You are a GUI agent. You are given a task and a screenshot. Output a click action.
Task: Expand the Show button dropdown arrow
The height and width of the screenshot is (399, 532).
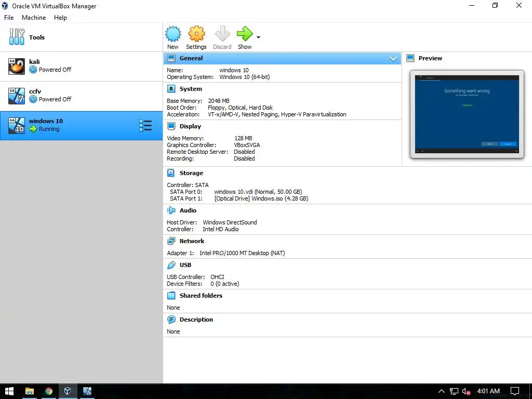coord(259,37)
